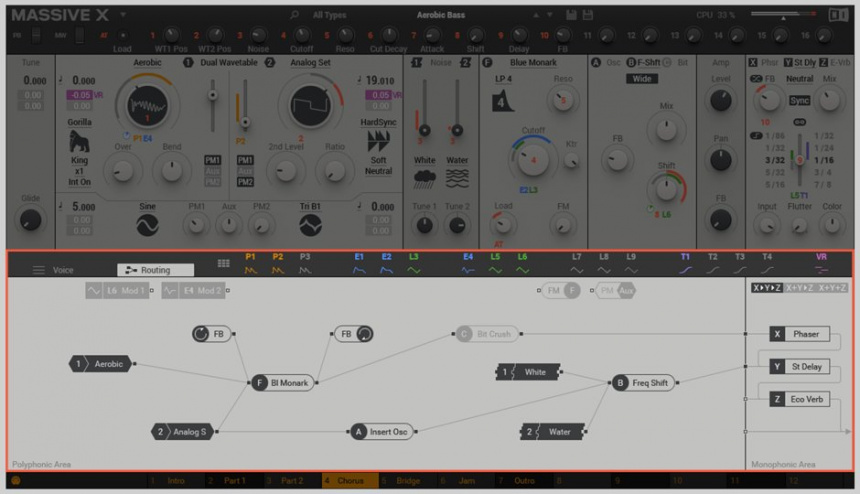860x494 pixels.
Task: Click the Water noise source node
Action: point(552,432)
